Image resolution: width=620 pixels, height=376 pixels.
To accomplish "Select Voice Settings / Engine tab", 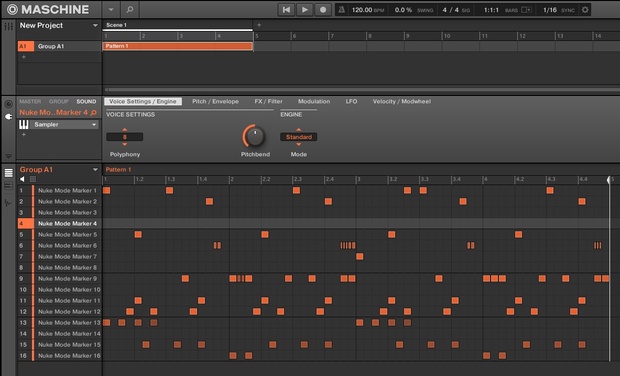I will 143,102.
